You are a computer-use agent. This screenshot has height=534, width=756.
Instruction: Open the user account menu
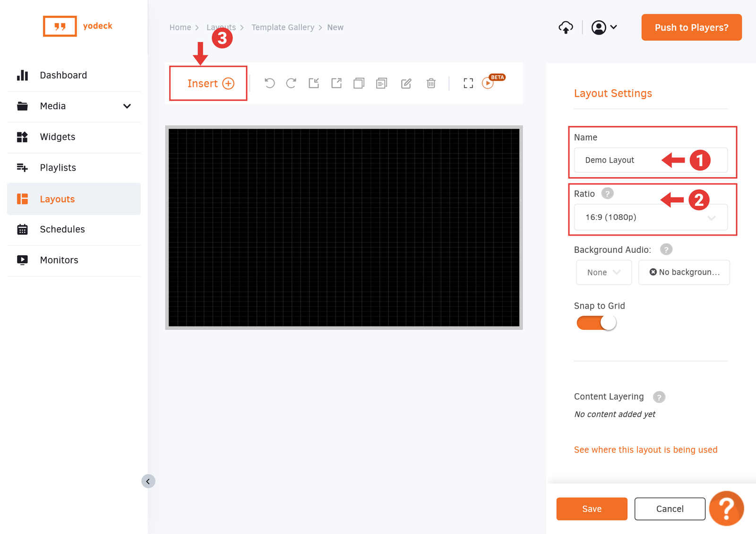[604, 27]
